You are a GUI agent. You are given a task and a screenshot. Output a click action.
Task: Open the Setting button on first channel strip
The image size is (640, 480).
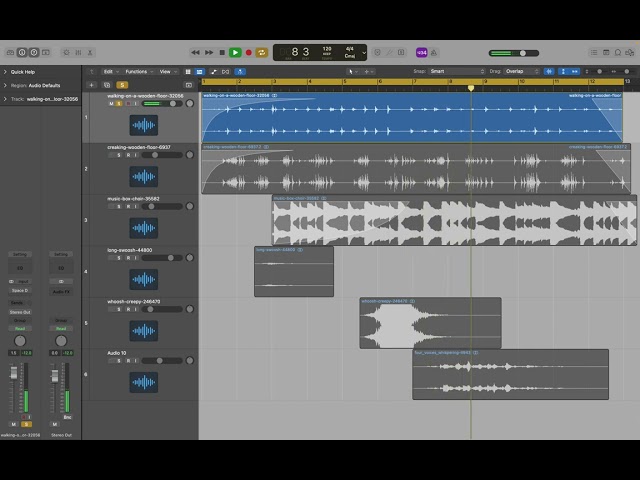click(x=20, y=254)
